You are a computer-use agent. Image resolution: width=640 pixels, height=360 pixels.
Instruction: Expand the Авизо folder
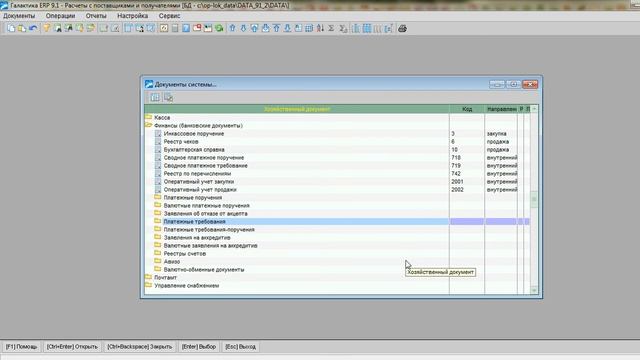(x=158, y=261)
